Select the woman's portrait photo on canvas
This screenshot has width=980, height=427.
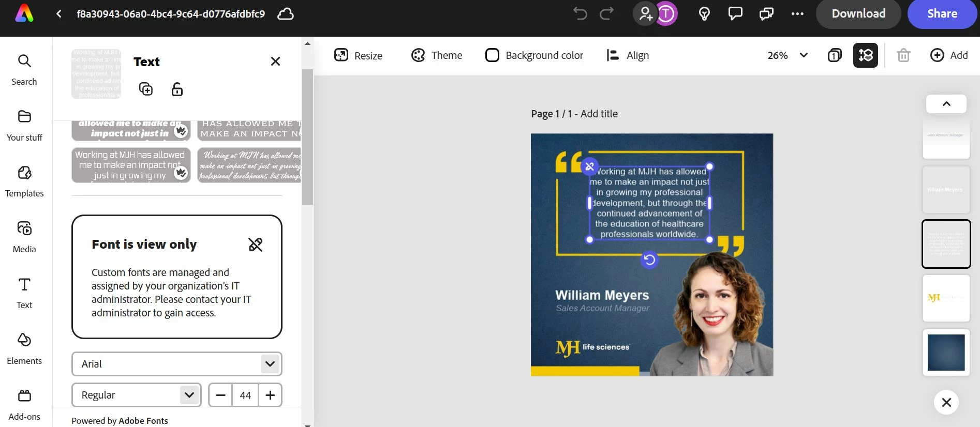tap(712, 315)
